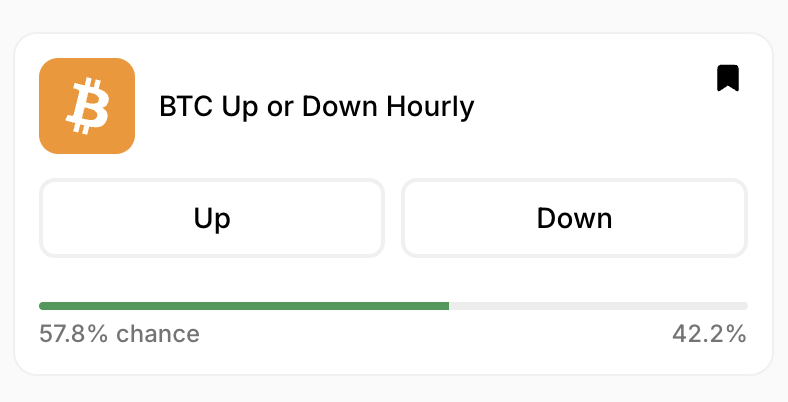Screen dimensions: 788x402
Task: Click the BTC text in the heading
Action: click(x=186, y=107)
